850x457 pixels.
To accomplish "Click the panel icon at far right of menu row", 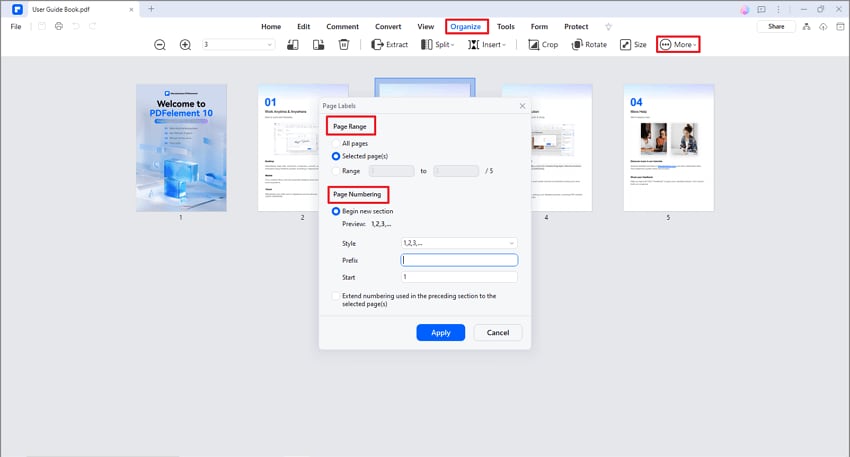I will pyautogui.click(x=840, y=27).
